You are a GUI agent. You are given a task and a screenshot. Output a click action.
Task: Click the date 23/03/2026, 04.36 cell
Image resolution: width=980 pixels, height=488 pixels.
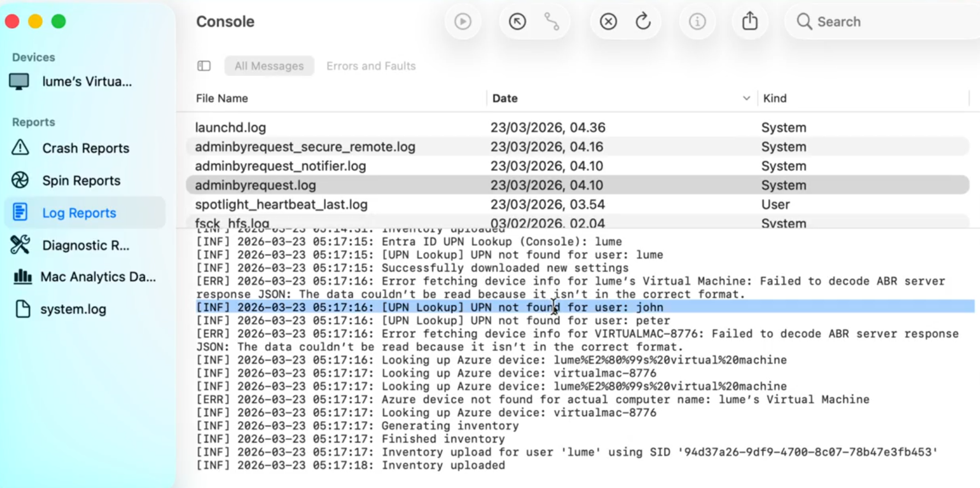[x=547, y=127]
